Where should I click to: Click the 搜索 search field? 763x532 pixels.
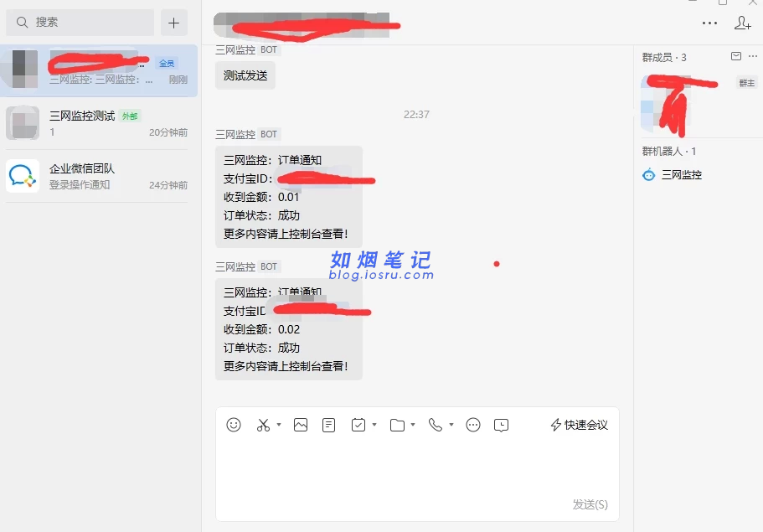click(80, 23)
